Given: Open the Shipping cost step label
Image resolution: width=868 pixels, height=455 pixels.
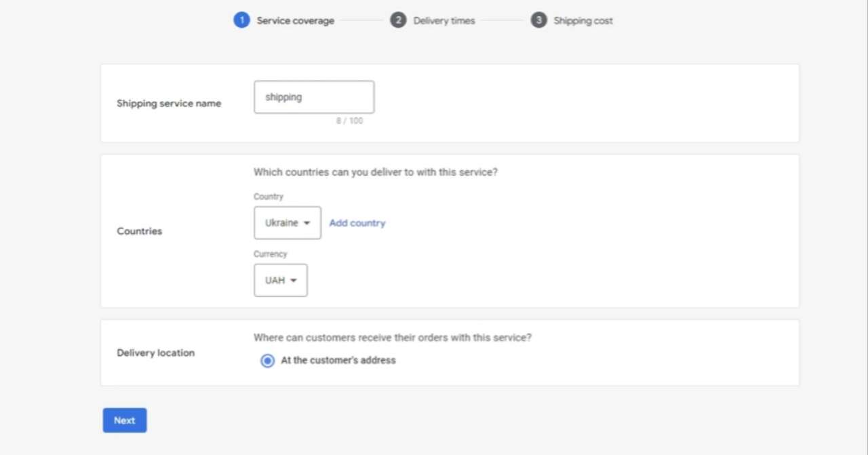Looking at the screenshot, I should pyautogui.click(x=583, y=21).
